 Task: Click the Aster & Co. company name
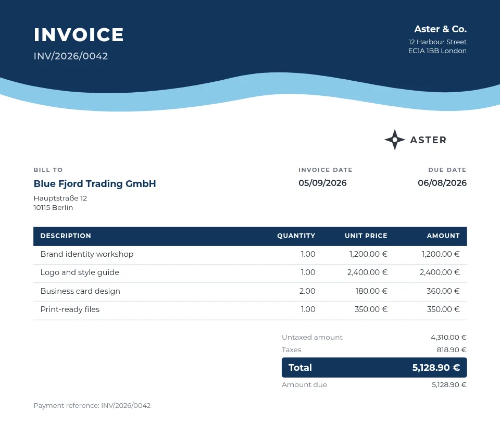pos(441,29)
